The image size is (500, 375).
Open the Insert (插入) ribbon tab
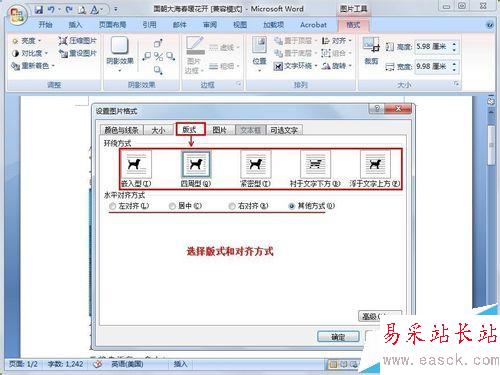(x=75, y=25)
